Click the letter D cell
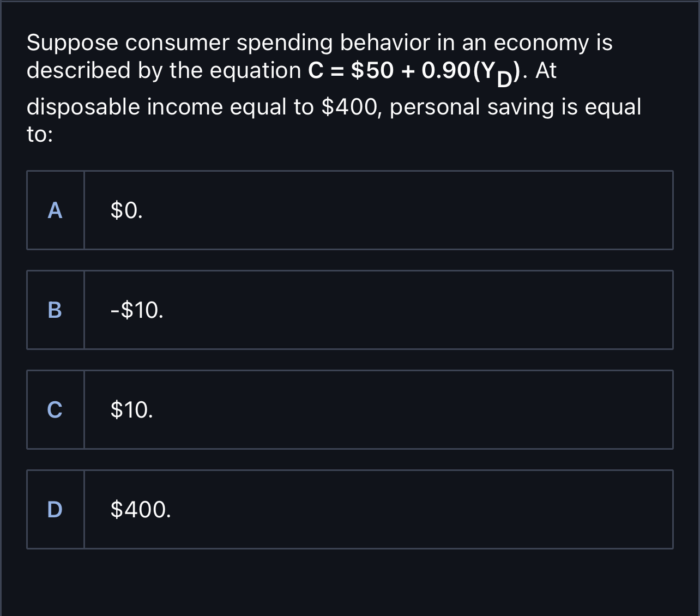The image size is (700, 616). pos(55,509)
